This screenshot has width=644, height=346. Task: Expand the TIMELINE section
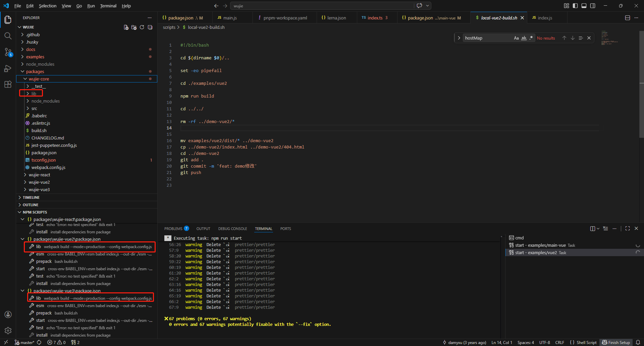(87, 197)
